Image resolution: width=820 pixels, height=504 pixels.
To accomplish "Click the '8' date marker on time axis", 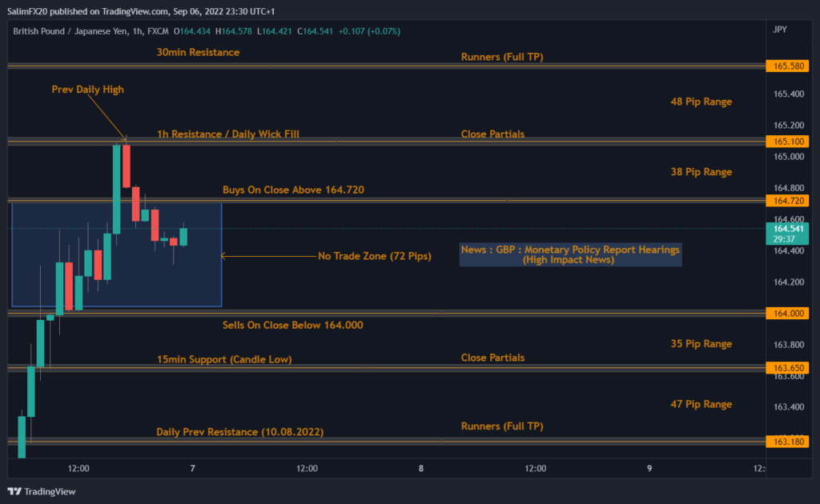I will point(421,468).
